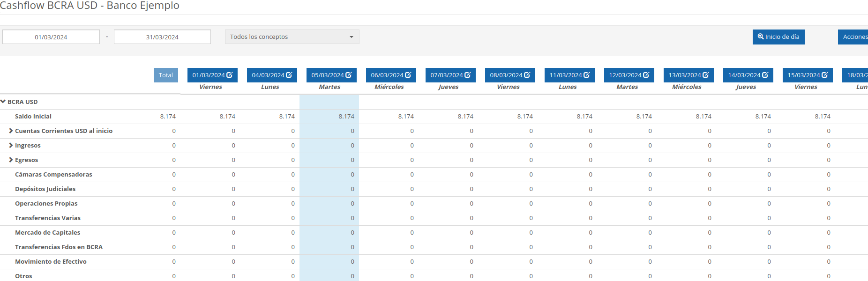The width and height of the screenshot is (868, 281).
Task: Collapse the BCRA USD section
Action: click(x=3, y=102)
